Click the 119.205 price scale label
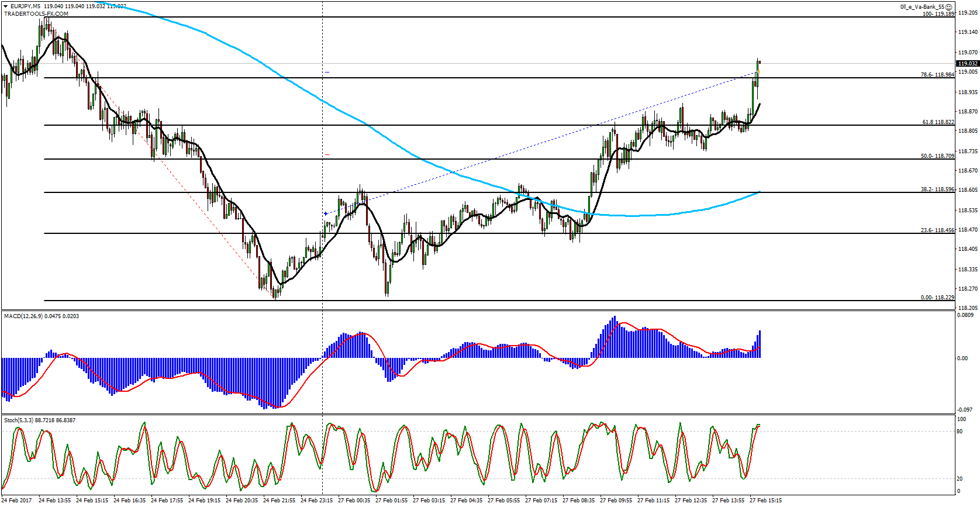The height and width of the screenshot is (507, 980). point(968,12)
